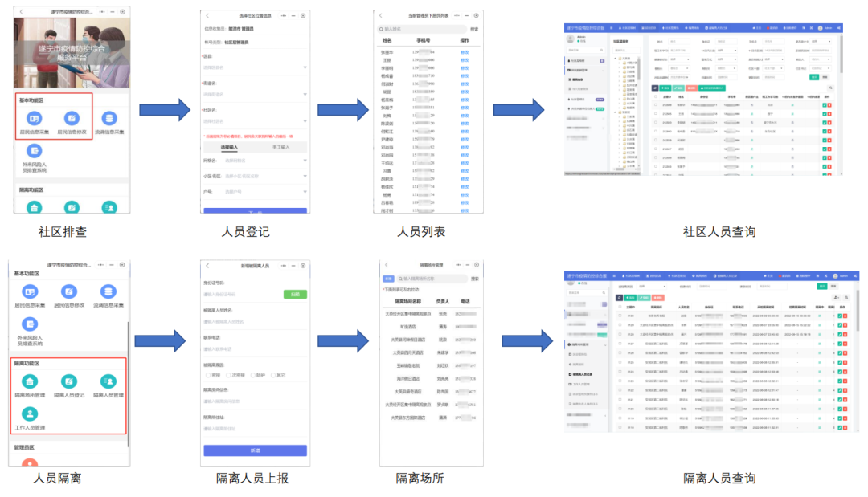This screenshot has height=497, width=868.
Task: Expand the 区县 dropdown
Action: pyautogui.click(x=254, y=67)
